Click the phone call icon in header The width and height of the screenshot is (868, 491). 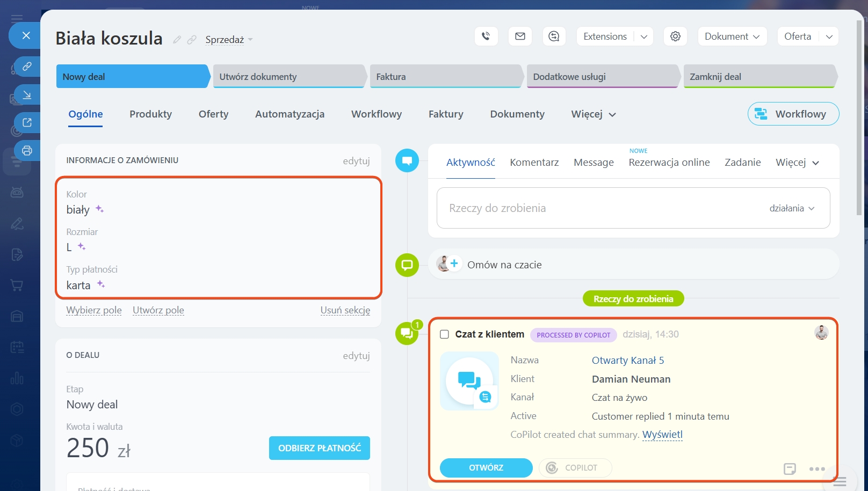click(486, 36)
